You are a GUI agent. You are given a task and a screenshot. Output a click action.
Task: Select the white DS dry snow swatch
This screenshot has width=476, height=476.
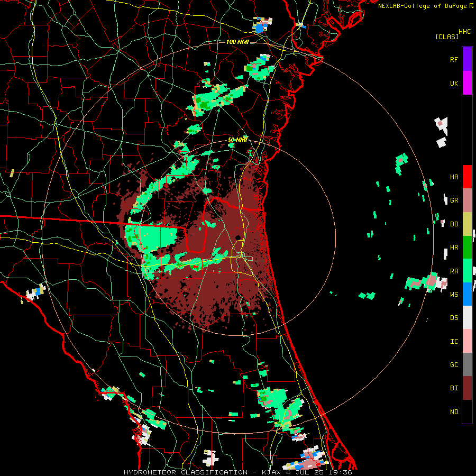(x=467, y=317)
